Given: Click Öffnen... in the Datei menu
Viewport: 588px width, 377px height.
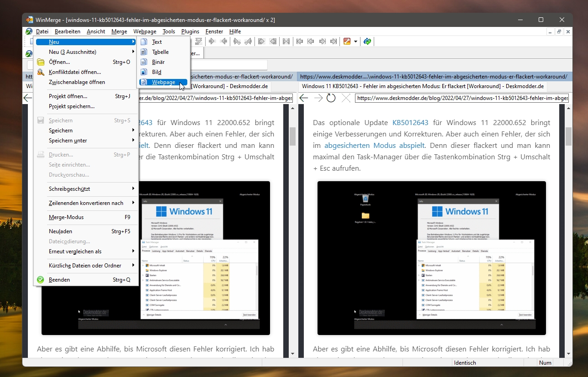Looking at the screenshot, I should (86, 62).
